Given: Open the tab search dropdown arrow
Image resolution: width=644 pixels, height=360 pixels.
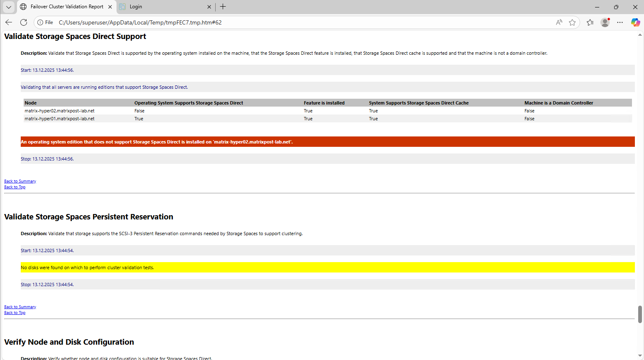Looking at the screenshot, I should pyautogui.click(x=9, y=7).
